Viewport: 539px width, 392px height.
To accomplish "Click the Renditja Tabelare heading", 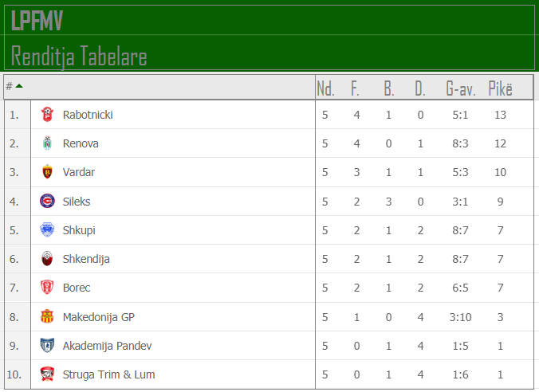I will [x=79, y=56].
